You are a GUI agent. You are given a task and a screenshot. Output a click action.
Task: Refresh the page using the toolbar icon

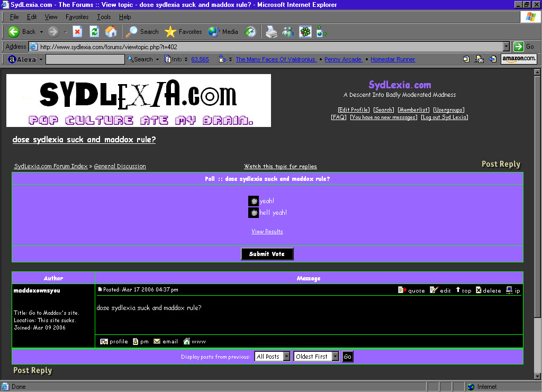(94, 32)
